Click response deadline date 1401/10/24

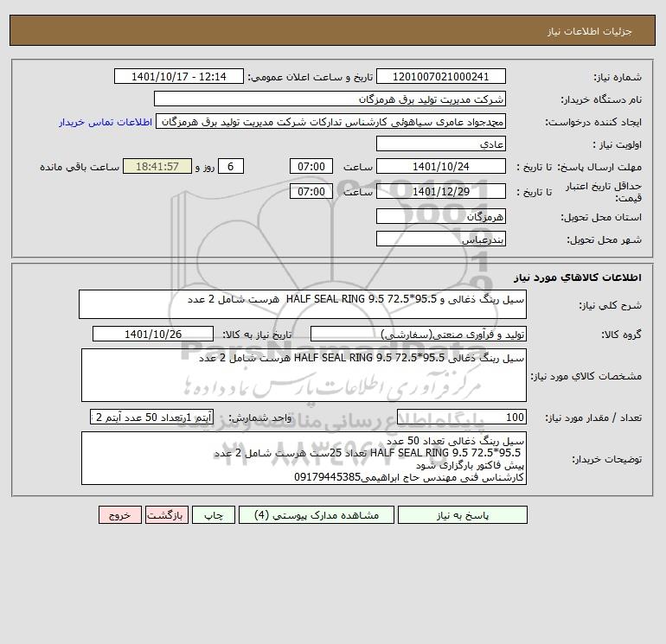pyautogui.click(x=441, y=167)
